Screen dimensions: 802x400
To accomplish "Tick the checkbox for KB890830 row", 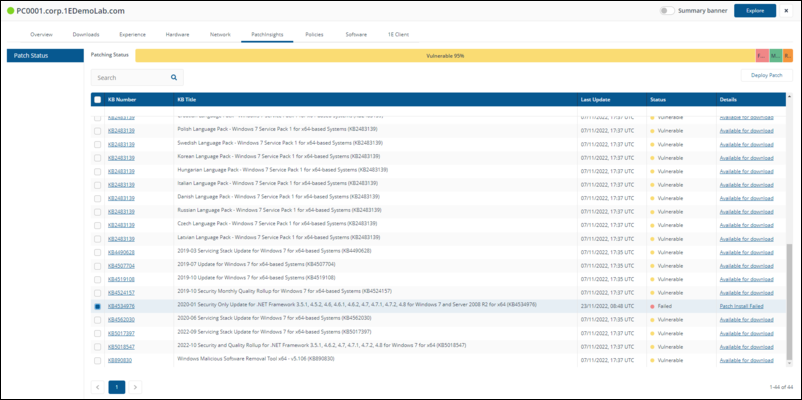I will 97,358.
